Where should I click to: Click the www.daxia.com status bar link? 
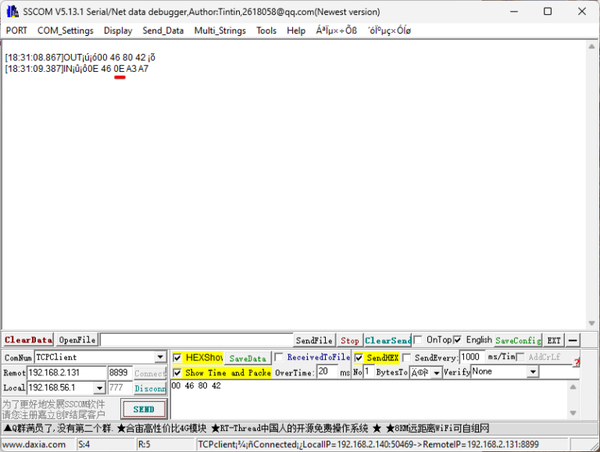[35, 443]
